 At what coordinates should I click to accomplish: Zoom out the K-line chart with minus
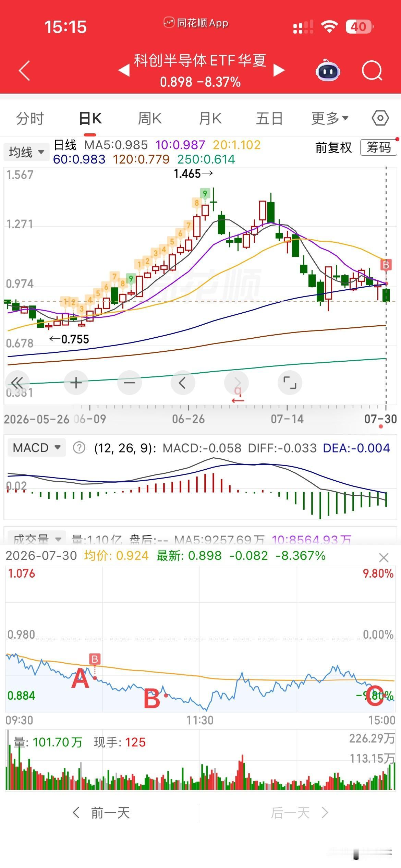(130, 383)
